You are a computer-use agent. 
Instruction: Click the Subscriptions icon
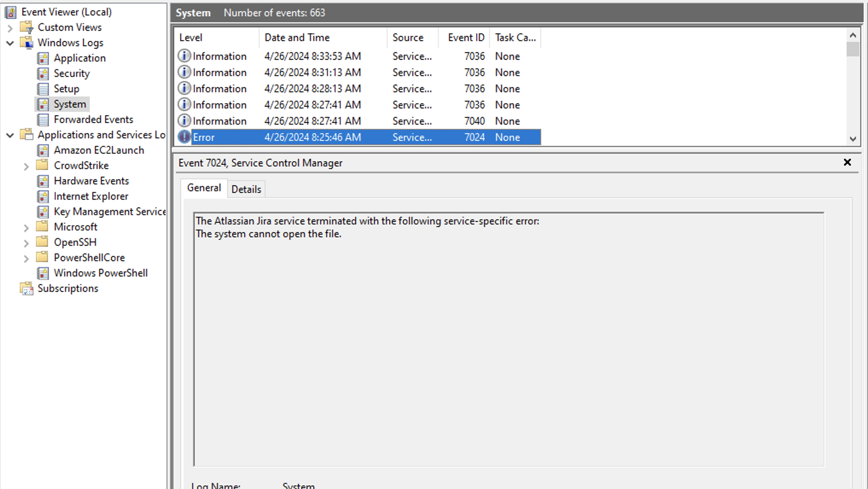tap(26, 288)
